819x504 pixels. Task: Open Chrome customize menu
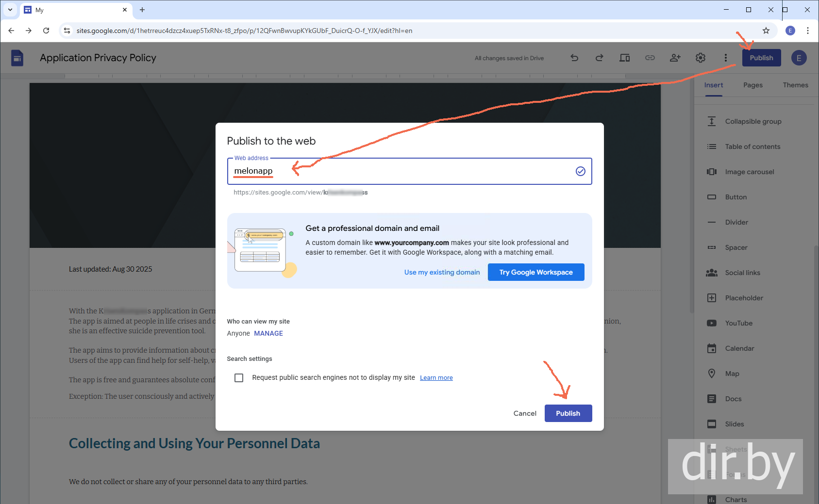pyautogui.click(x=808, y=31)
